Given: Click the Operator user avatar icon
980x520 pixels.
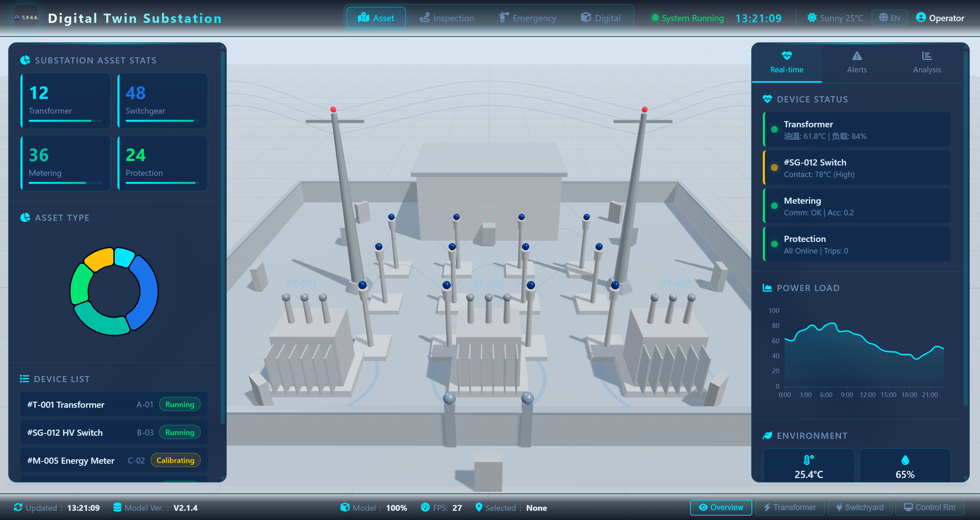Looking at the screenshot, I should (921, 17).
